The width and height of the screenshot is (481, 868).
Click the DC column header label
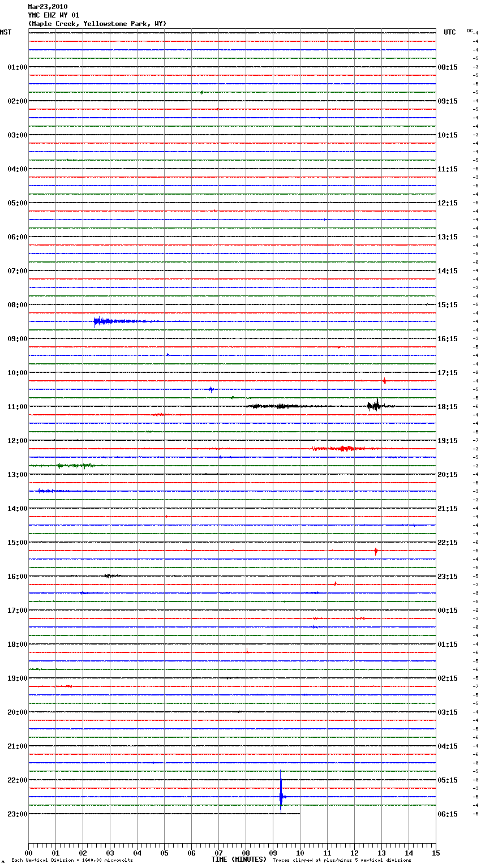[470, 31]
